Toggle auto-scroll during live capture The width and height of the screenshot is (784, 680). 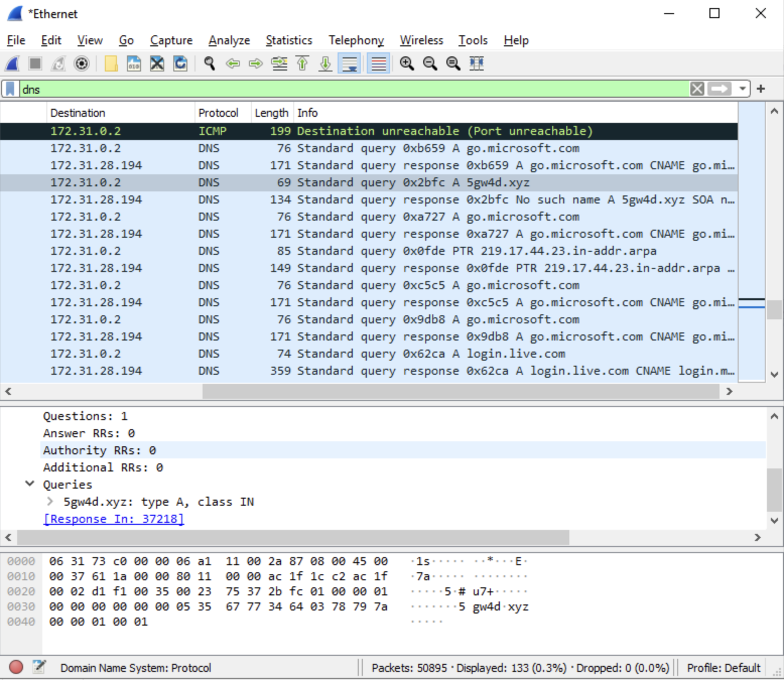349,63
